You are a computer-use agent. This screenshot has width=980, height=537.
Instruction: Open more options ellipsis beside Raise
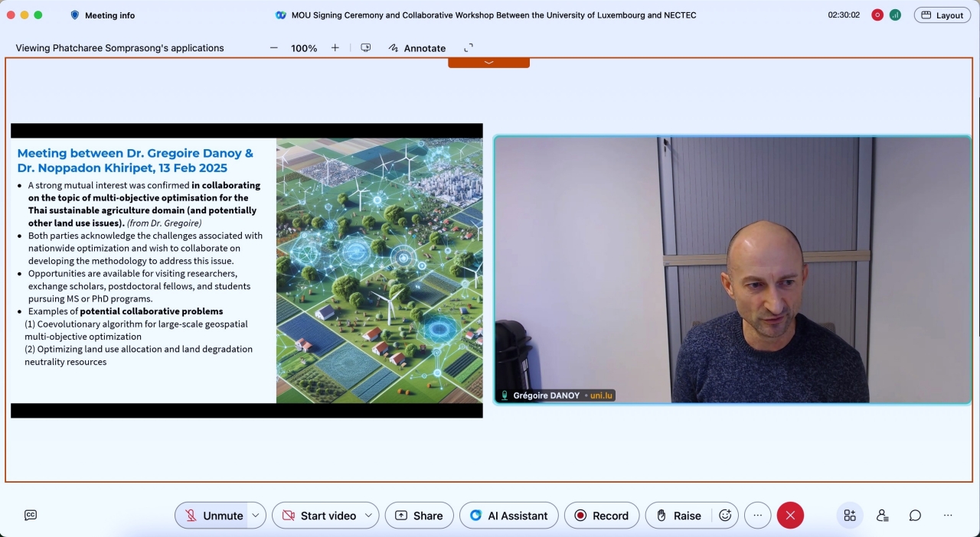757,516
